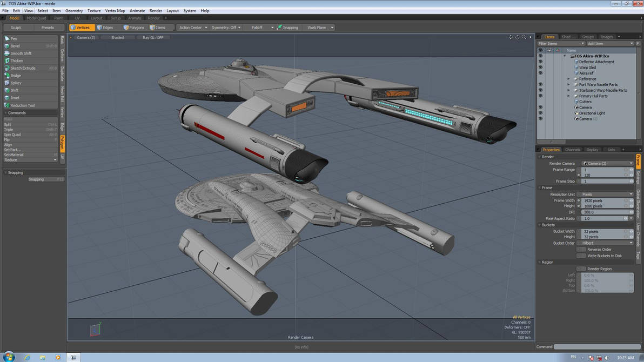This screenshot has height=362, width=644.
Task: Click the Ray GL: OFF button
Action: pos(153,37)
